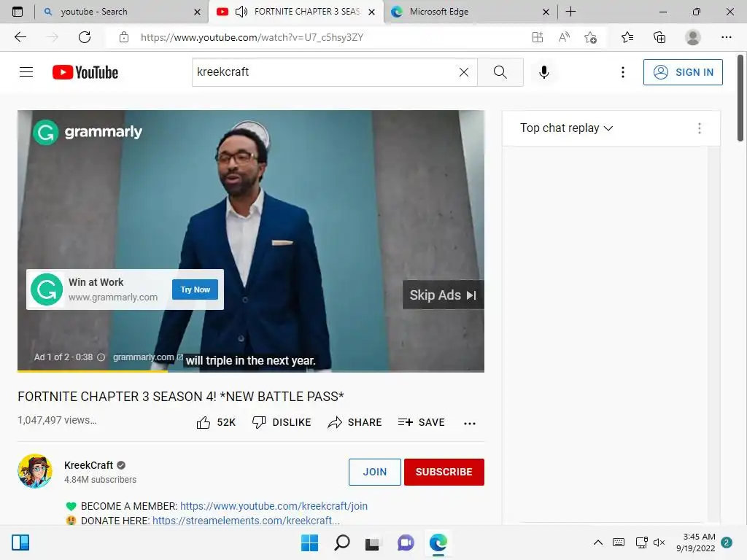Join the KreekCraft channel membership
The height and width of the screenshot is (560, 747).
[375, 472]
